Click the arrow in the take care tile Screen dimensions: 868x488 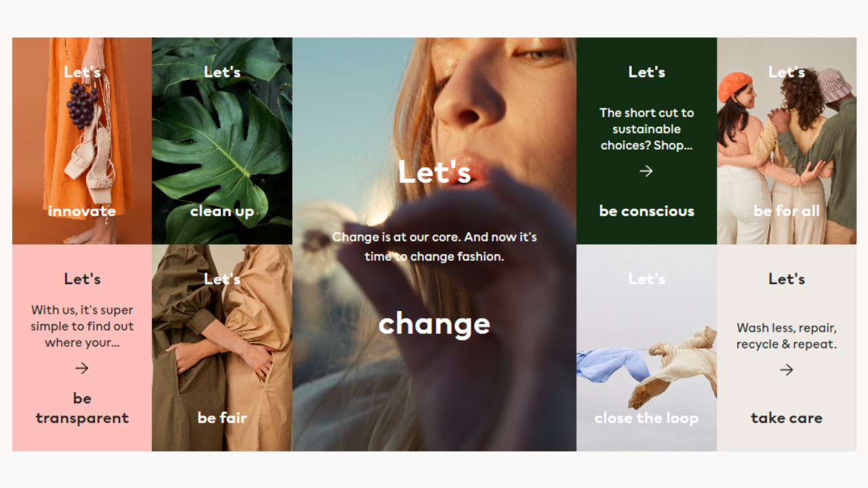(787, 369)
